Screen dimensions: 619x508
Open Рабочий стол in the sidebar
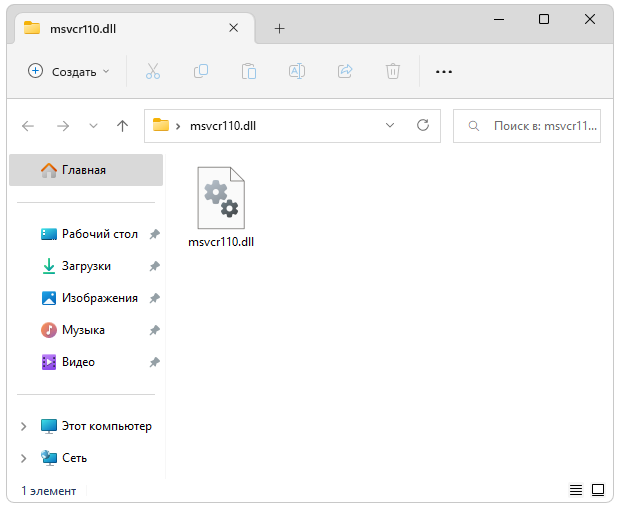(x=99, y=234)
